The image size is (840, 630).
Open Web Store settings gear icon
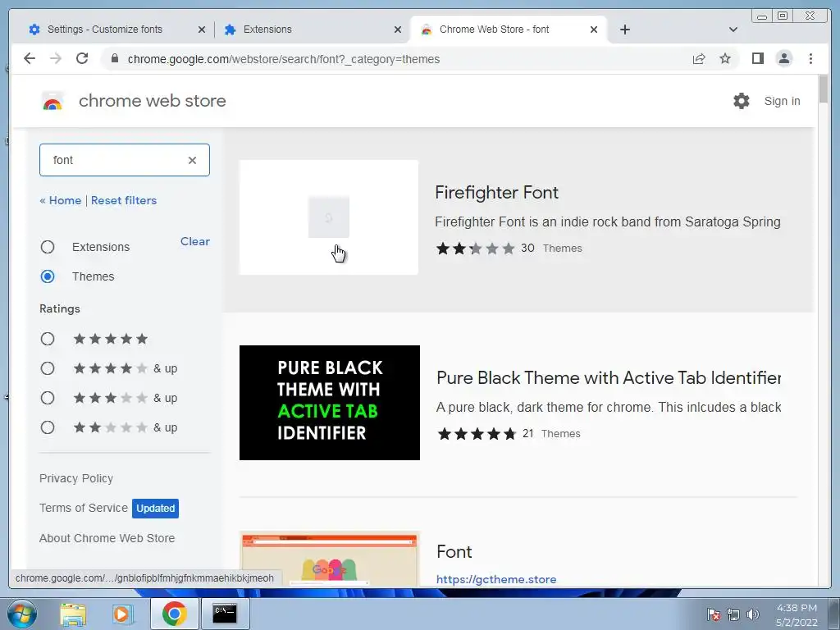741,101
